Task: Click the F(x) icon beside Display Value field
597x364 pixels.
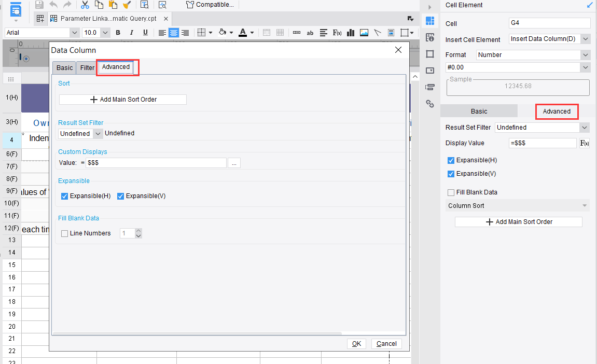Action: (584, 143)
